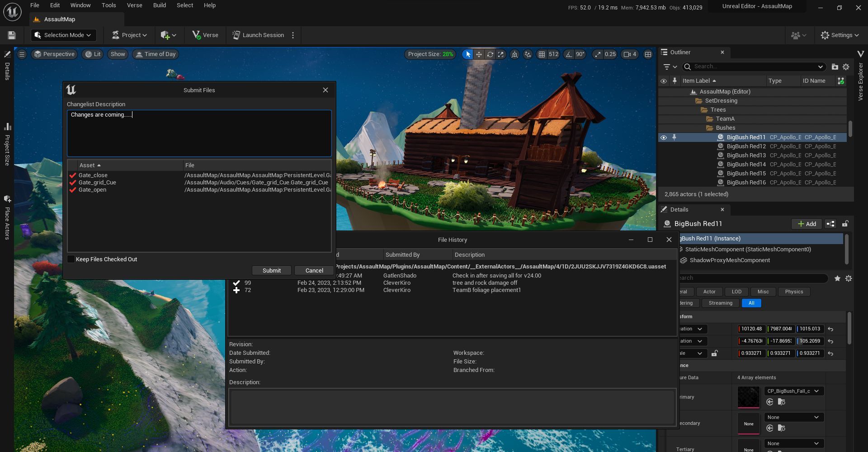Select the Move tool in viewport toolbar
Viewport: 868px width, 452px height.
click(x=479, y=54)
